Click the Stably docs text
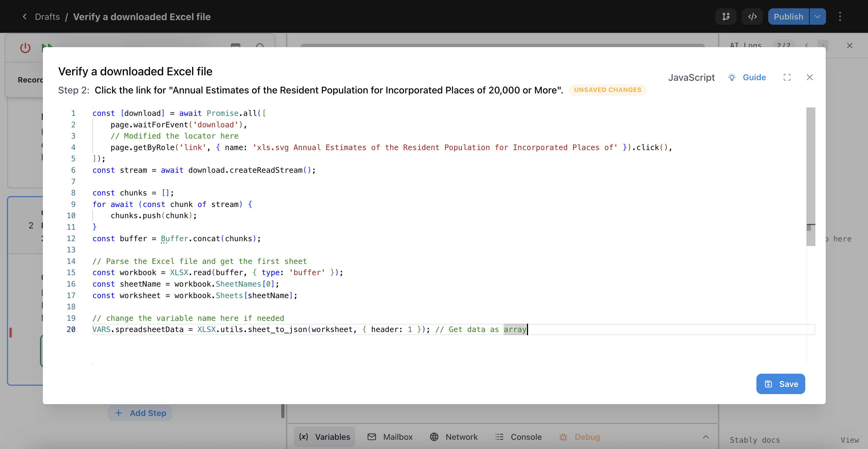The width and height of the screenshot is (868, 449). coord(755,440)
